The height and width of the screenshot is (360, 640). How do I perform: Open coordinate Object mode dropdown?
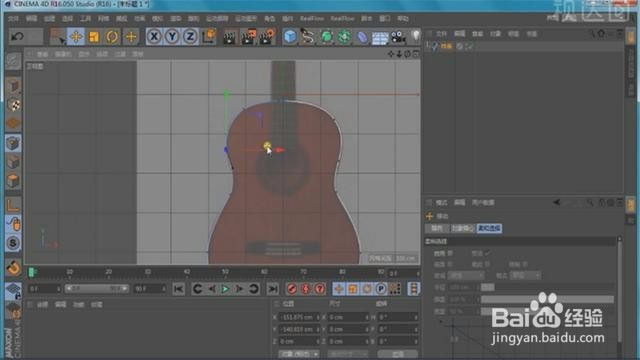(299, 354)
